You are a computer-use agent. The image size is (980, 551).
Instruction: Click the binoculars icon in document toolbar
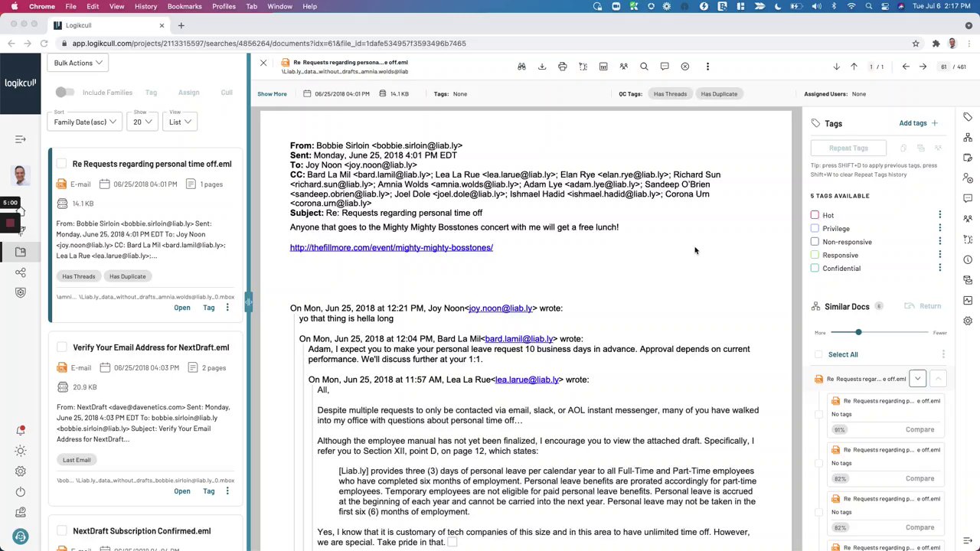coord(521,67)
